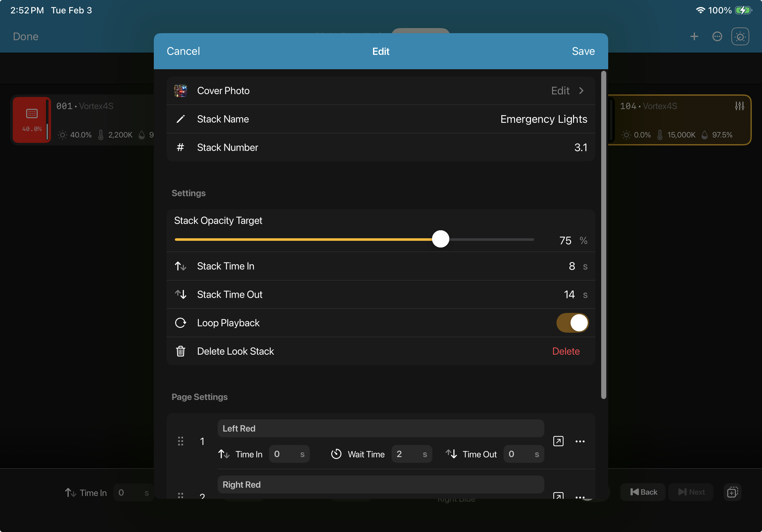Open Cover Photo editor via its chevron
This screenshot has width=762, height=532.
[x=581, y=91]
